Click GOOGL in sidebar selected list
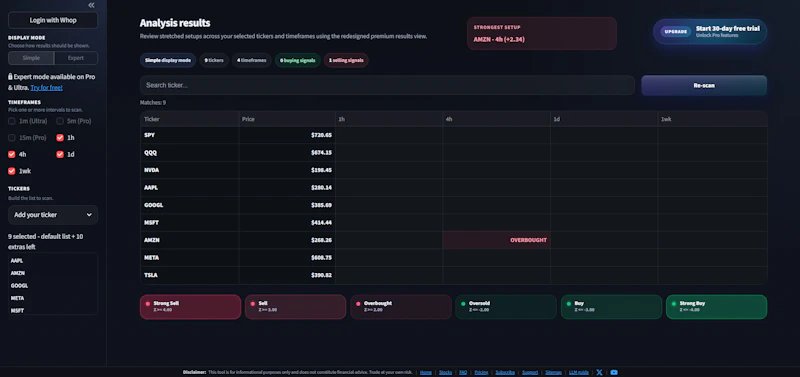This screenshot has height=377, width=800. coord(19,286)
